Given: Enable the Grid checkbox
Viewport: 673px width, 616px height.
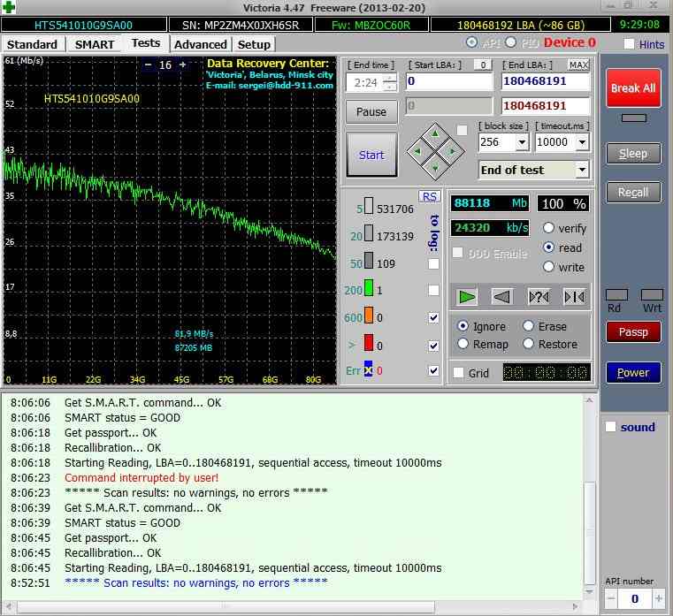Looking at the screenshot, I should click(458, 373).
